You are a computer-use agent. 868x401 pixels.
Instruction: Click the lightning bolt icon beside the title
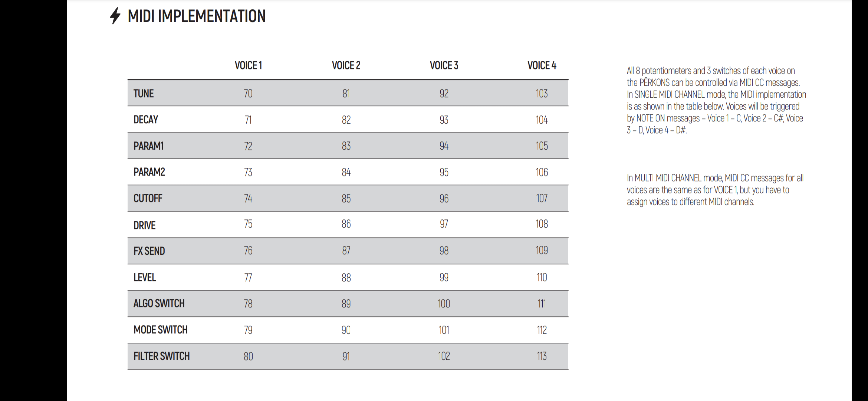115,16
